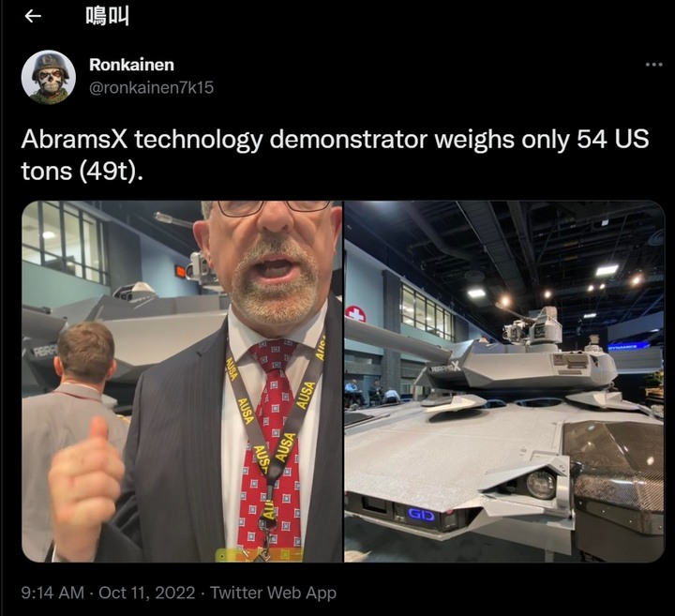This screenshot has width=675, height=616.
Task: Click the blue GD logo on the tank
Action: coord(421,515)
